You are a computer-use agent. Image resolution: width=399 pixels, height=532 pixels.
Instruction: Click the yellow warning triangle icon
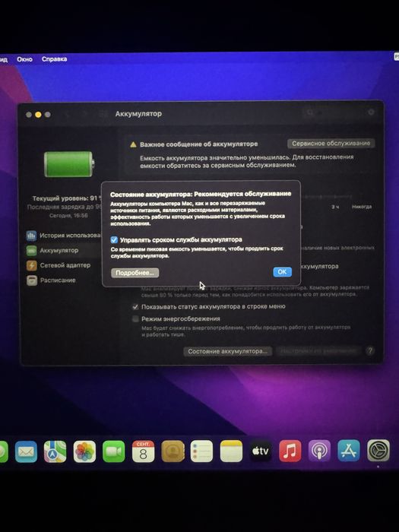133,144
